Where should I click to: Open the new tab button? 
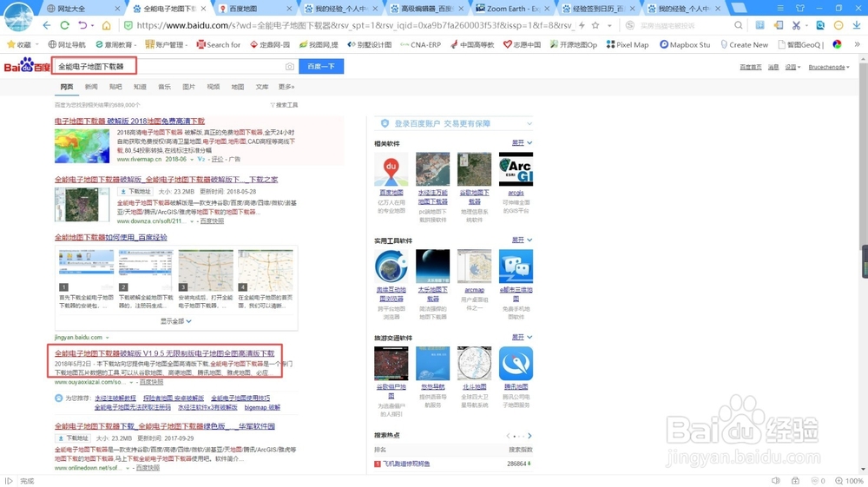[738, 8]
